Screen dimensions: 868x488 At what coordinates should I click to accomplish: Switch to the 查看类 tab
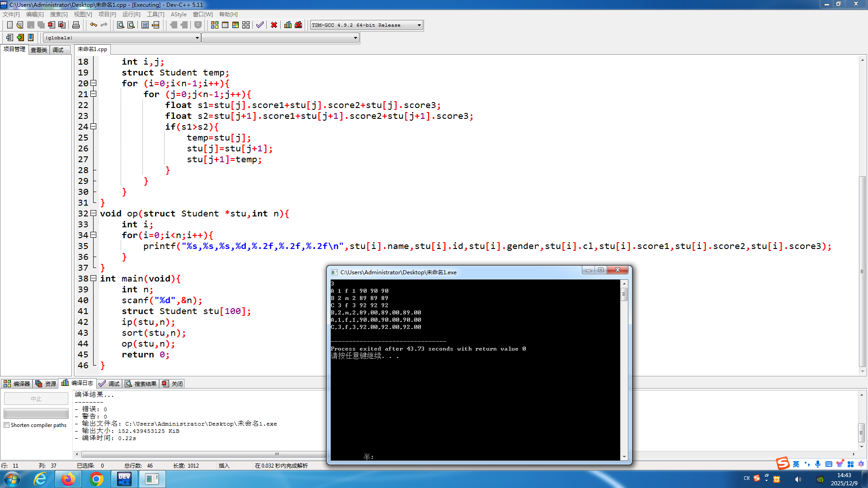(x=39, y=50)
